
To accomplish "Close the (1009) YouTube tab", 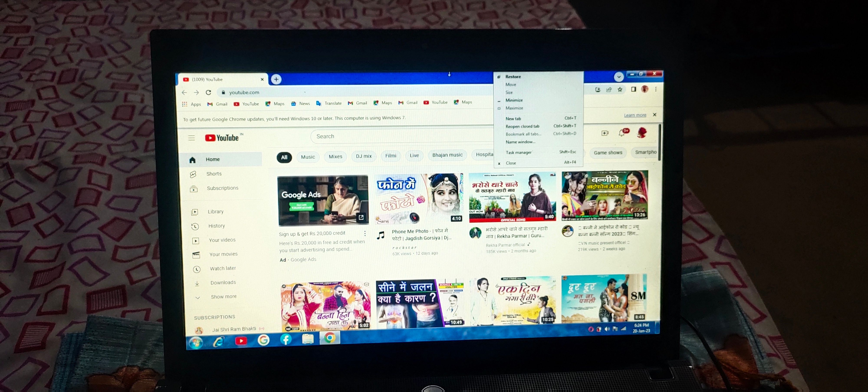I will click(x=262, y=80).
